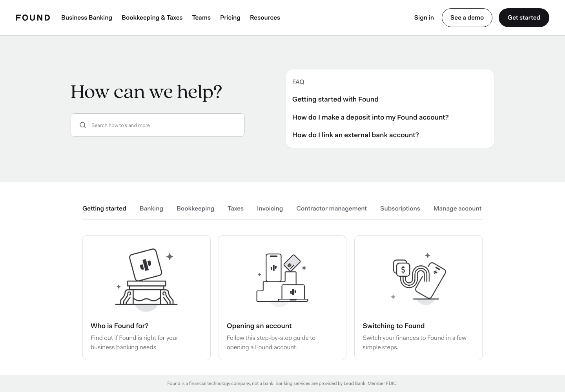Click the FOUND logo
Screen dimensions: 565x392
[33, 18]
